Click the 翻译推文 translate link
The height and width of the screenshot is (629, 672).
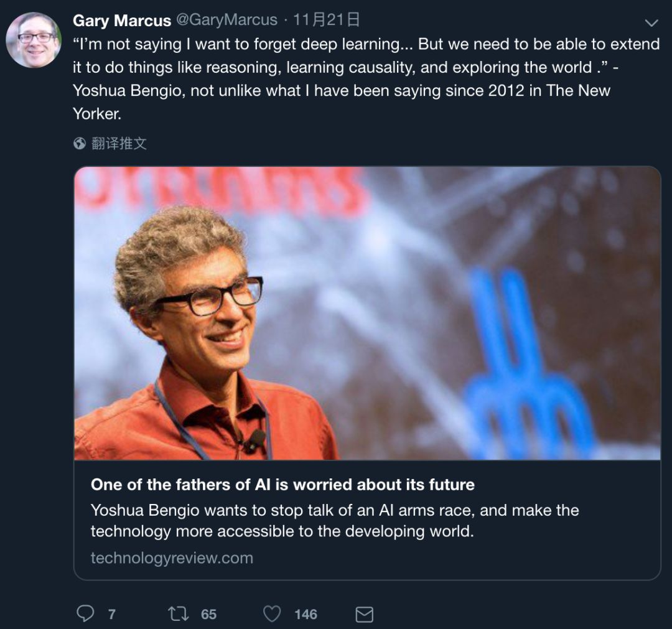[119, 144]
